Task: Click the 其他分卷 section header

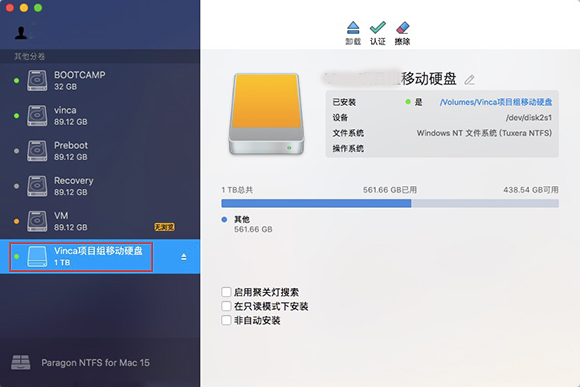Action: tap(30, 56)
